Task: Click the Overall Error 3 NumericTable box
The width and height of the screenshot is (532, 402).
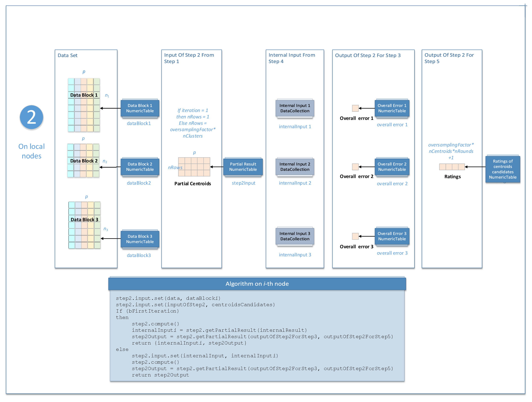Action: [x=392, y=236]
